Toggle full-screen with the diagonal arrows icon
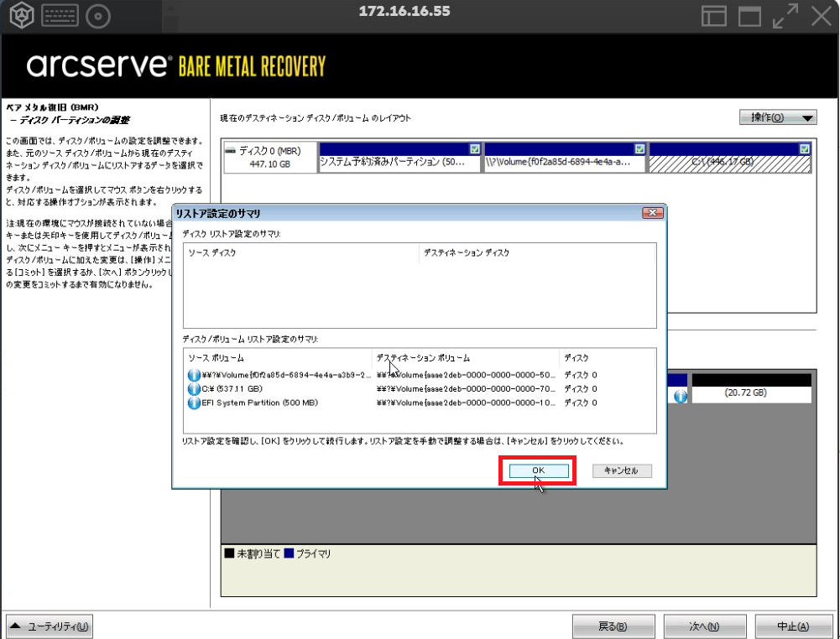 (785, 15)
